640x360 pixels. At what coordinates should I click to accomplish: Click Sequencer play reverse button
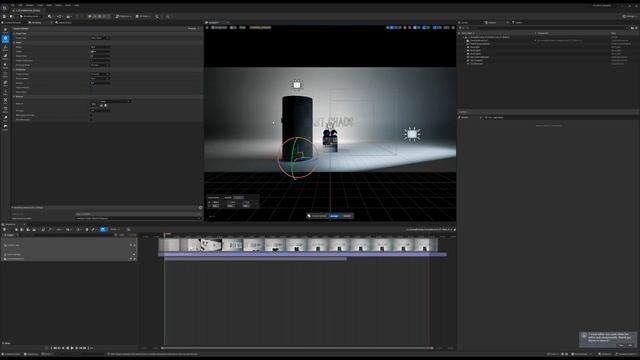(68, 348)
